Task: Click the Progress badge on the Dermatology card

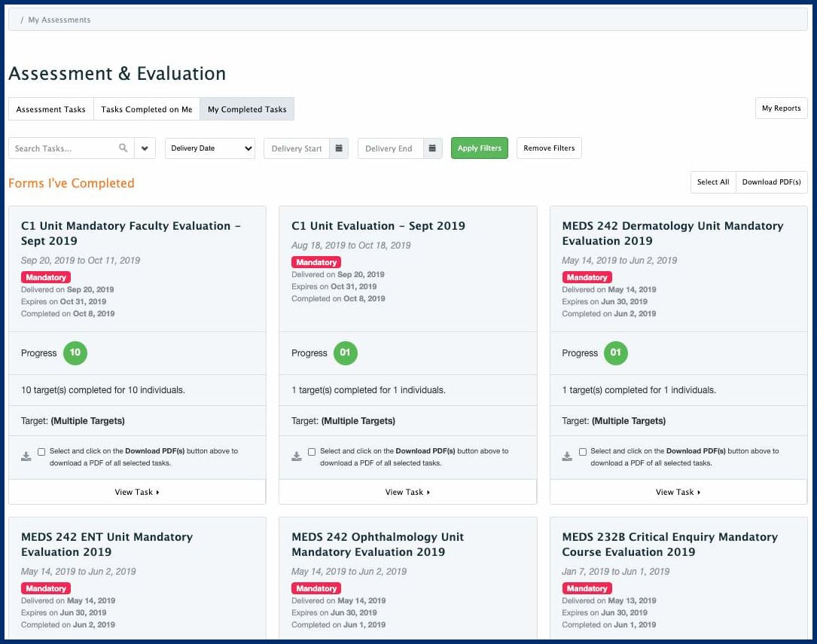Action: [615, 353]
